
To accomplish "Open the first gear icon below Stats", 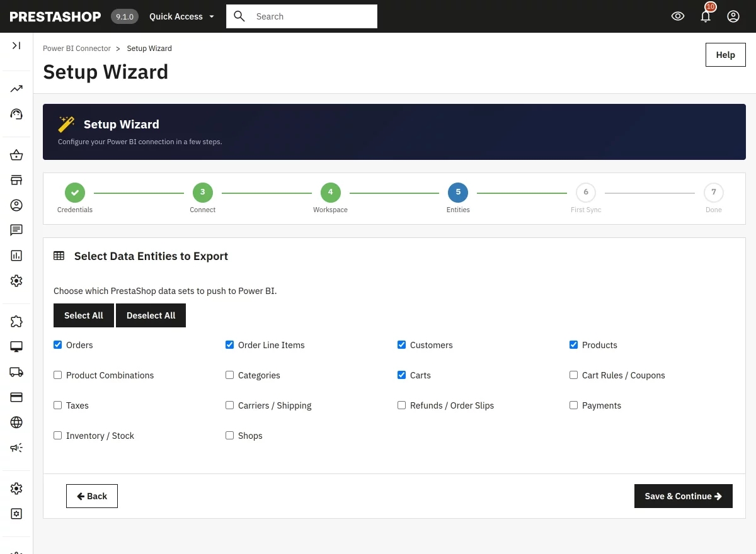I will click(16, 281).
